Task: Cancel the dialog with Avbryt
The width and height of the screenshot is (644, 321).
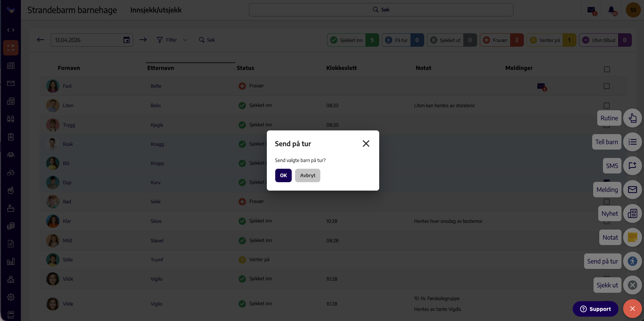Action: click(x=308, y=175)
